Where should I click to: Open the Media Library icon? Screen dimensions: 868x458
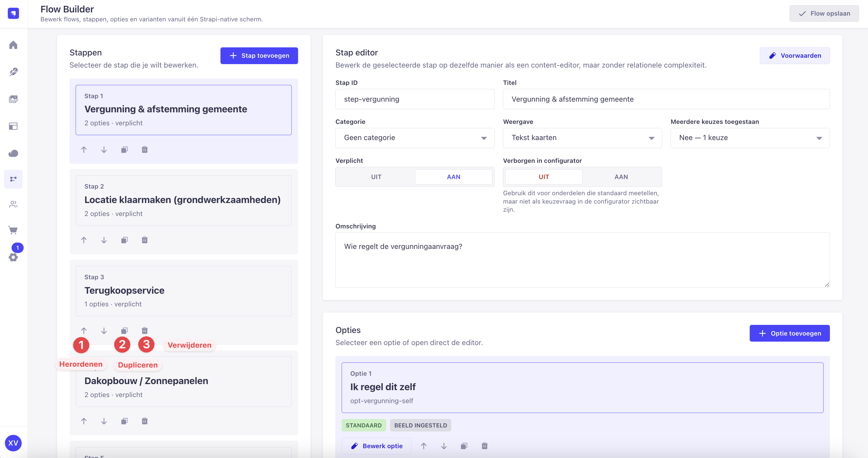point(13,99)
